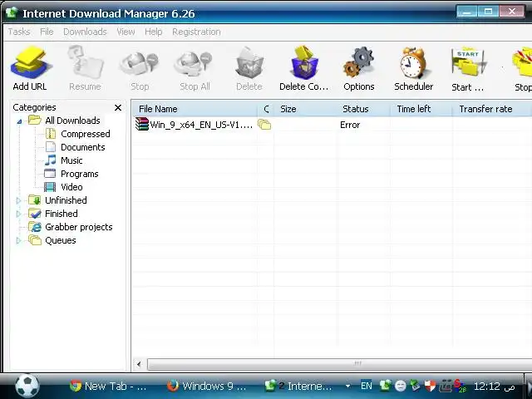The image size is (532, 399).
Task: Expand the Queues category
Action: click(x=18, y=241)
